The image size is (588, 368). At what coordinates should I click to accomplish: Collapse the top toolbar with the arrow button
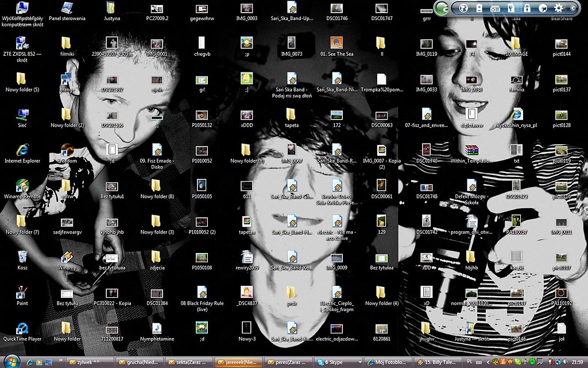(573, 8)
